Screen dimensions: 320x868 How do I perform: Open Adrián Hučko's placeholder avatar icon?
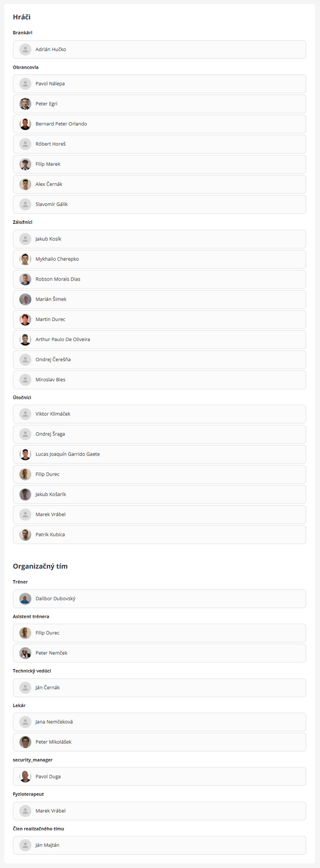[25, 50]
